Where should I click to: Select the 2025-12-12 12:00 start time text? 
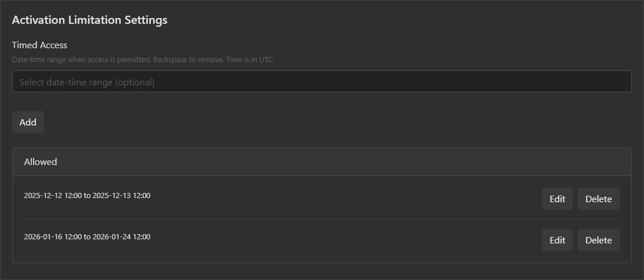coord(53,196)
